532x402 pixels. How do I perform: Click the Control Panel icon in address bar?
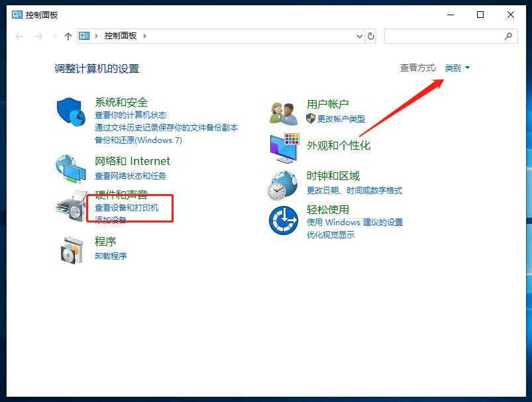84,36
